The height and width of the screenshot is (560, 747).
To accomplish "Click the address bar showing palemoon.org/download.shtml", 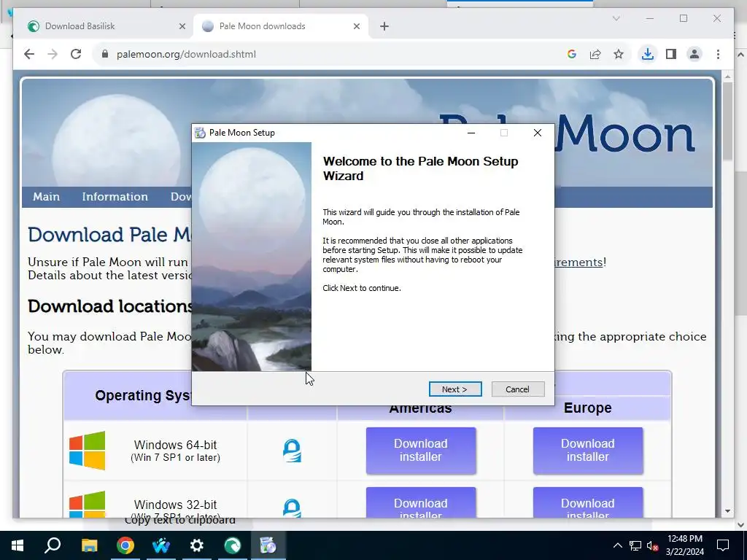I will click(x=333, y=54).
